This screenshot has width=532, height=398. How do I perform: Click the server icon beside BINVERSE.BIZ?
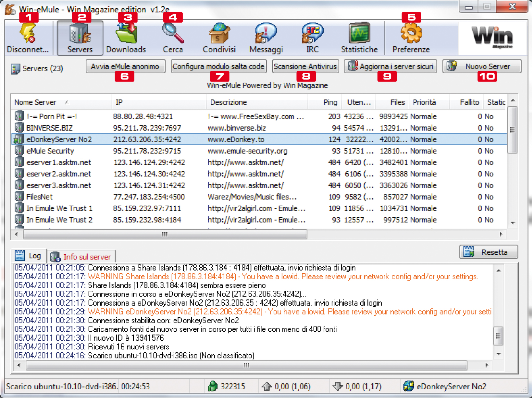(x=19, y=128)
